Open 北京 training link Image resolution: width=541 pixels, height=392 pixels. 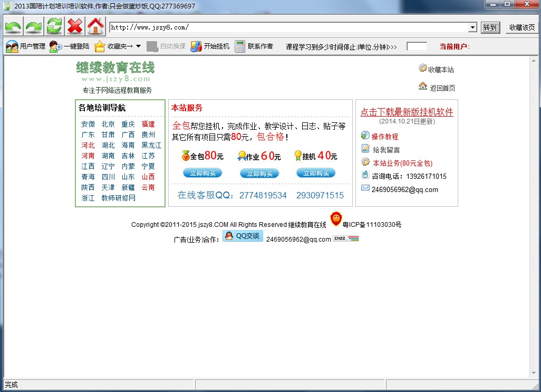tap(108, 124)
